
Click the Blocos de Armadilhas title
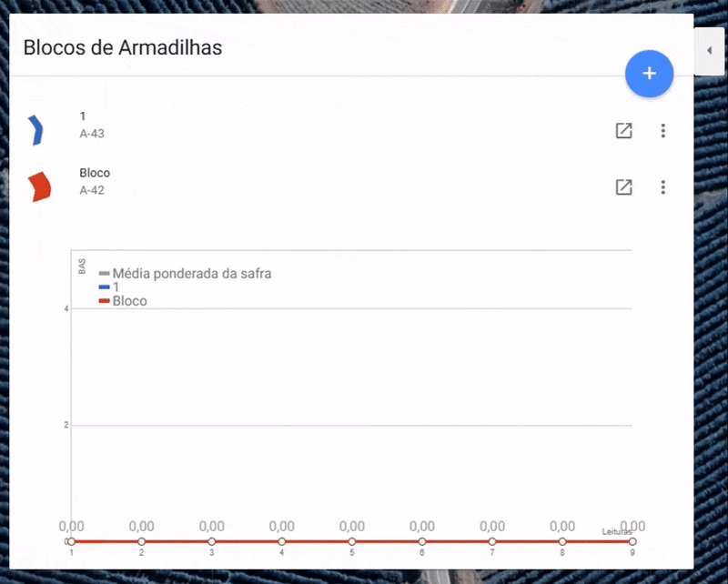click(x=123, y=47)
